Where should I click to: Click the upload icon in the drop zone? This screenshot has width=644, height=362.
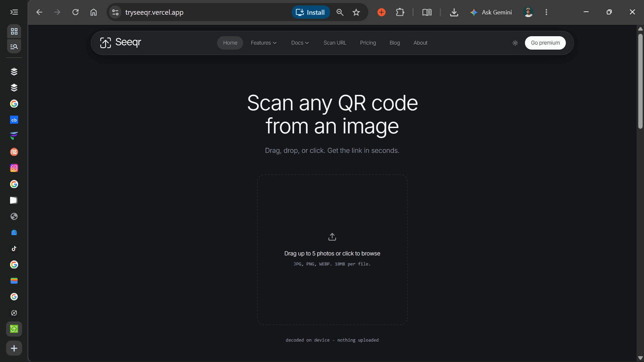point(332,237)
